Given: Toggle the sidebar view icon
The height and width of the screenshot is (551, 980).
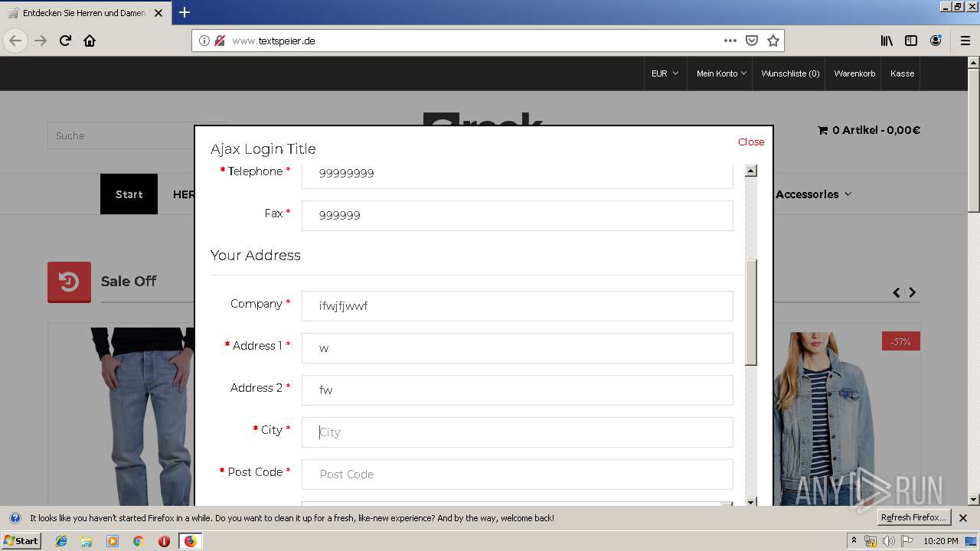Looking at the screenshot, I should pyautogui.click(x=911, y=41).
